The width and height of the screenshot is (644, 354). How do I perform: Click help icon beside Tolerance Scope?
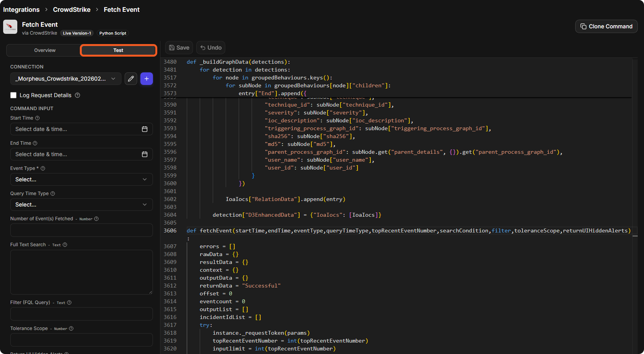click(71, 328)
